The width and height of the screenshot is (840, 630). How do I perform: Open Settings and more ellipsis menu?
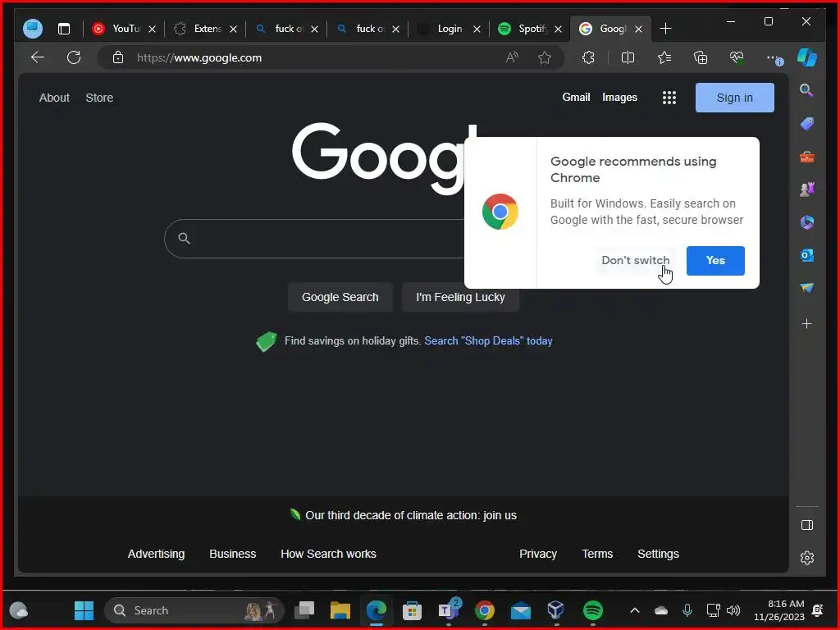point(774,58)
